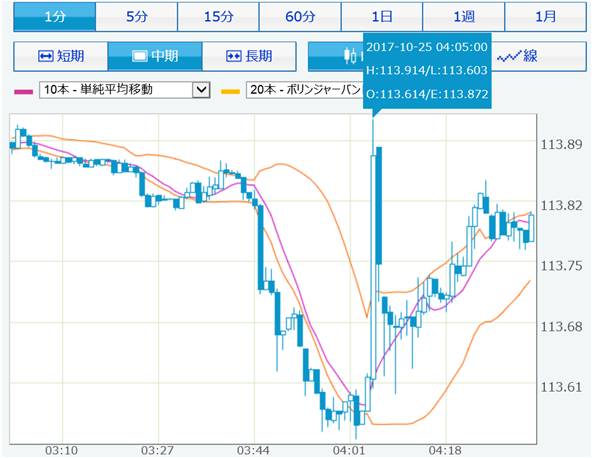
Task: Click the arrow of 単純平均移動 dropdown
Action: [201, 90]
